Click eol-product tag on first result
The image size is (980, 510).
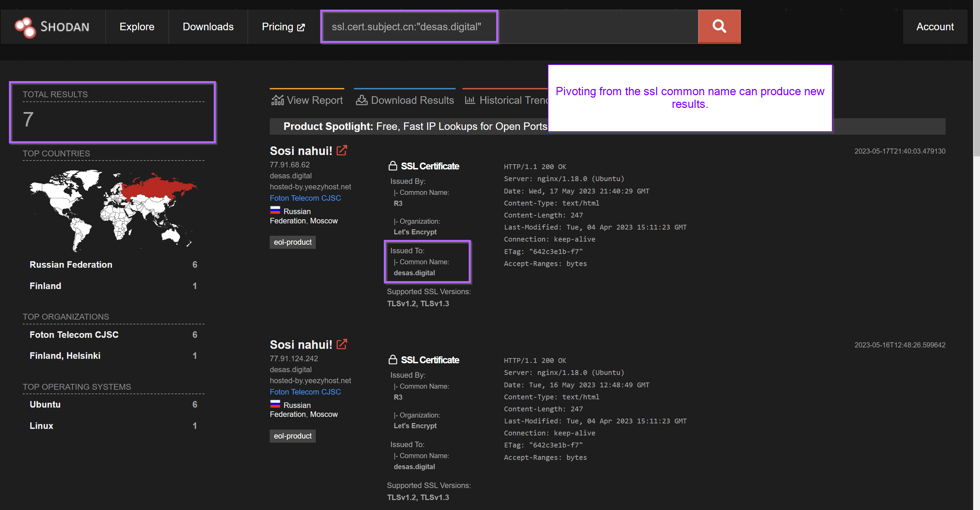[x=292, y=242]
